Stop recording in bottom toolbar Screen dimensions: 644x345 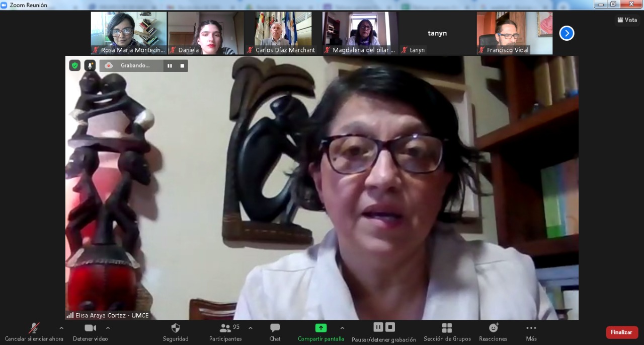tap(390, 327)
